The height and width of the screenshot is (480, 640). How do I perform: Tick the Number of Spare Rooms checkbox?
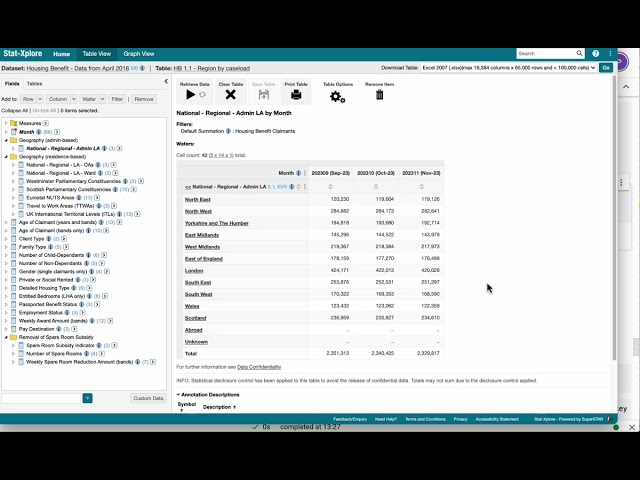pos(21,354)
